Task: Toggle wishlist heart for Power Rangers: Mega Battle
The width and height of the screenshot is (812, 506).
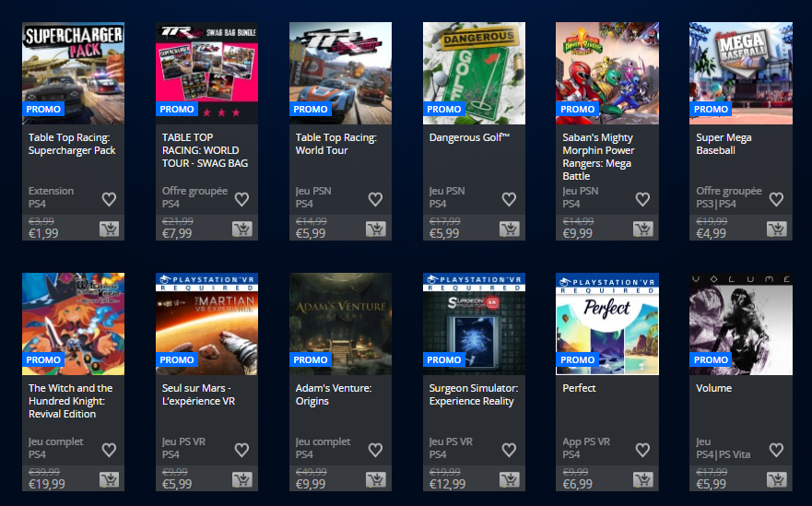Action: [642, 199]
